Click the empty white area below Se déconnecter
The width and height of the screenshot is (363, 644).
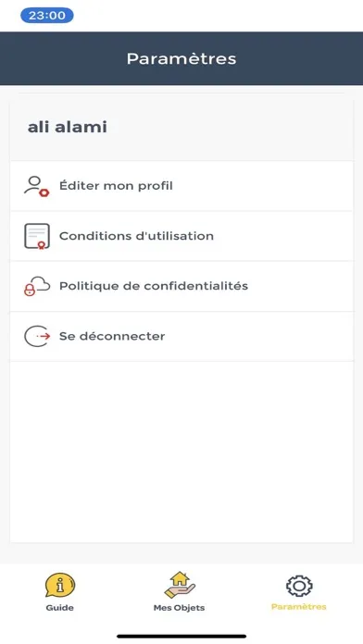181,452
